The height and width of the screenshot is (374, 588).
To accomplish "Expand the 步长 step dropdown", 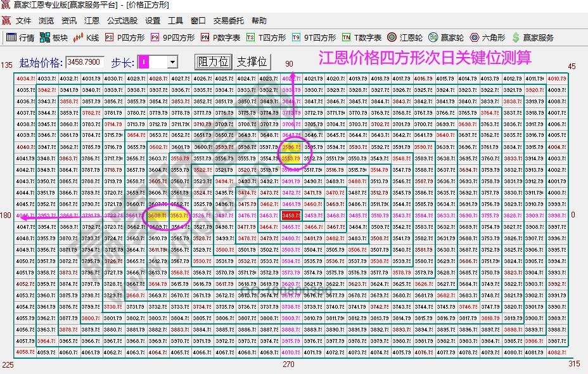I will pyautogui.click(x=172, y=62).
